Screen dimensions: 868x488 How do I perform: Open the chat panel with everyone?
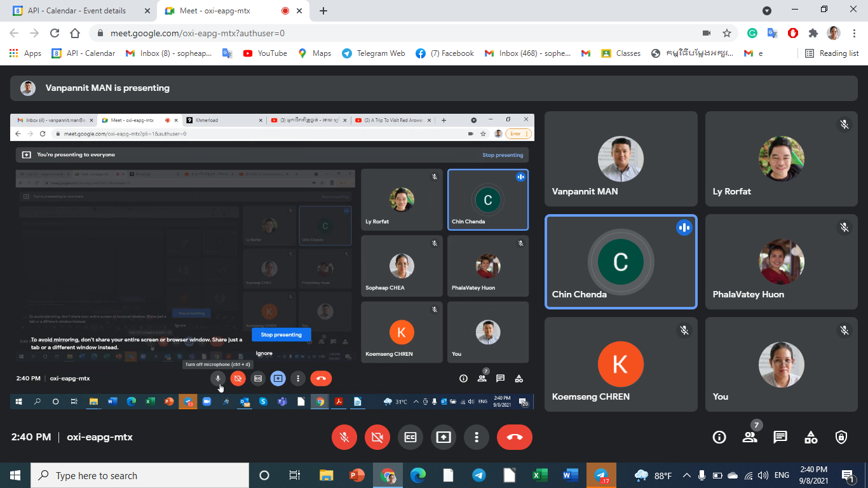780,437
